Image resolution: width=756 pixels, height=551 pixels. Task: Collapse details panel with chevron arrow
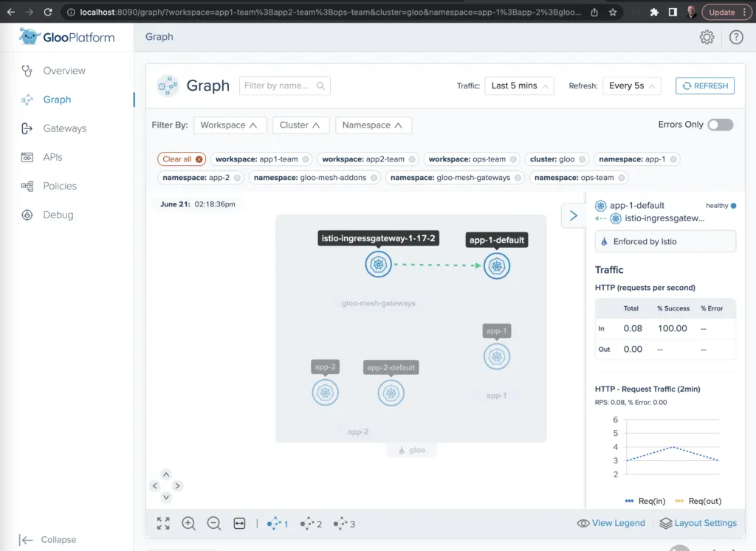(x=573, y=215)
